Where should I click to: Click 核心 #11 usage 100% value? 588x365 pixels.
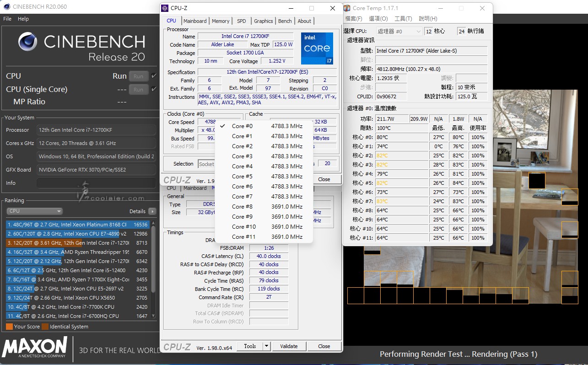(478, 238)
